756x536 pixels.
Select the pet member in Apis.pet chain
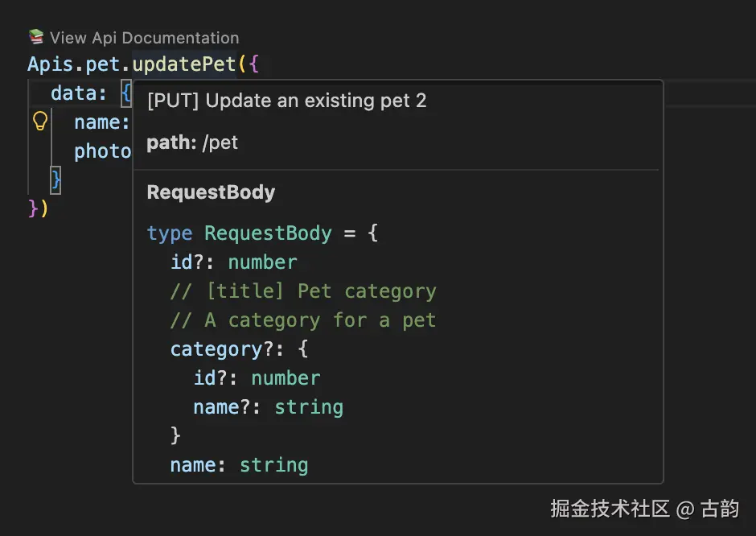101,64
